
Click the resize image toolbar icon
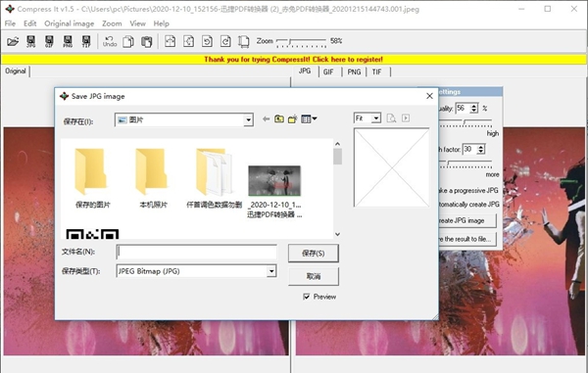coord(244,41)
